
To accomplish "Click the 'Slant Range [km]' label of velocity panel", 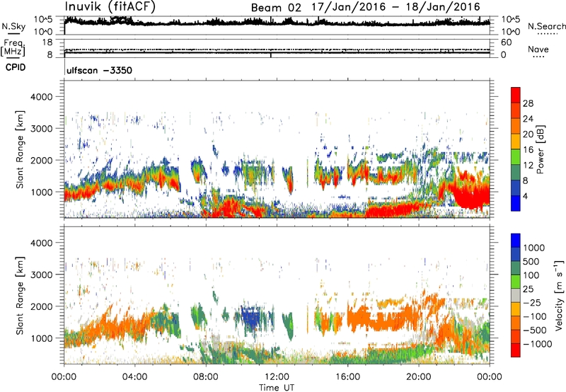I will (20, 296).
